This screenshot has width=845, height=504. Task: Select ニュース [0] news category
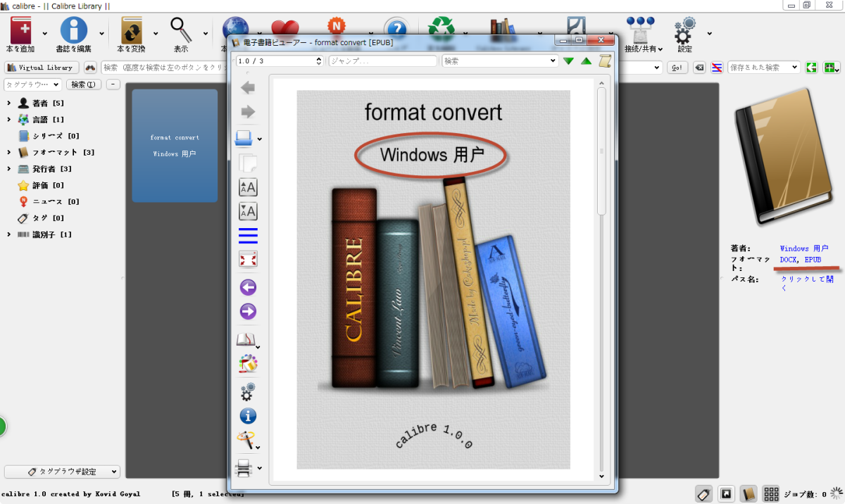[x=48, y=201]
